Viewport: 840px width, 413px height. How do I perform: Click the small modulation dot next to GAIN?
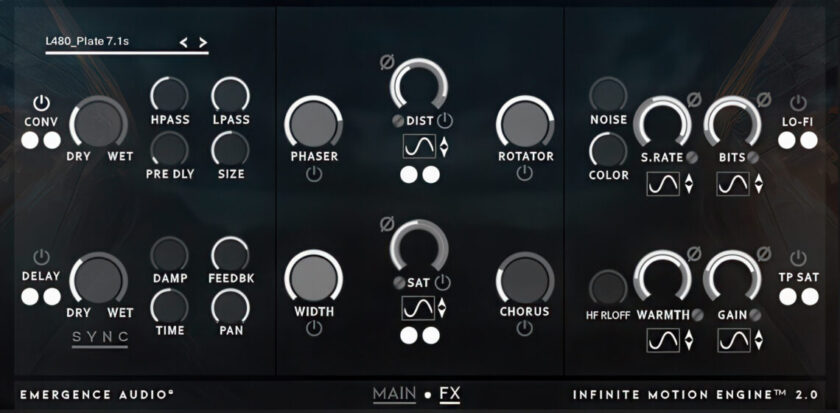tap(755, 315)
